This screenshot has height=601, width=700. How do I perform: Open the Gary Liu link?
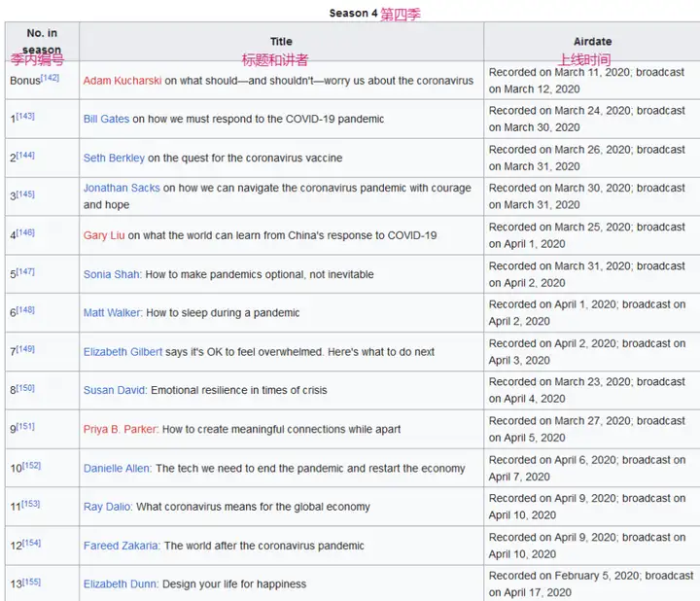(x=104, y=235)
